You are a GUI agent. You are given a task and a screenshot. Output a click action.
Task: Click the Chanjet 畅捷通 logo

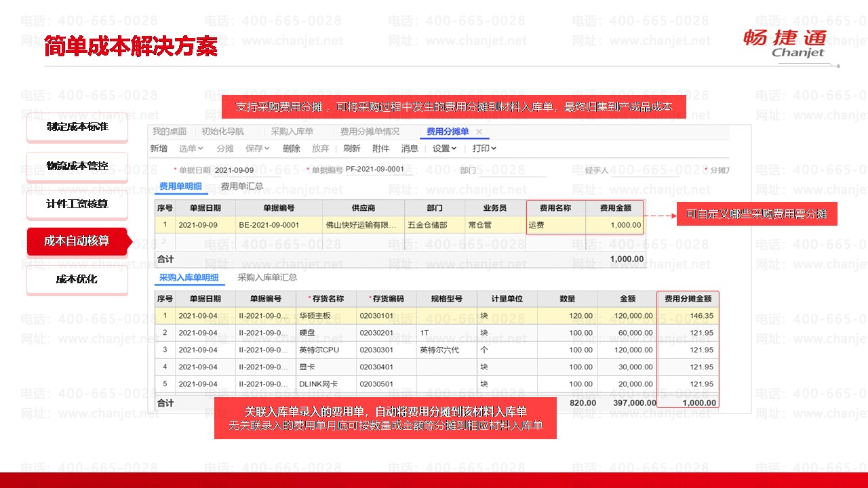pos(785,43)
